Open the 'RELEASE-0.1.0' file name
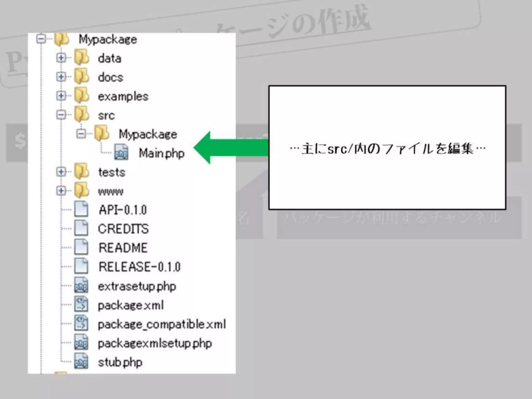Image resolution: width=532 pixels, height=399 pixels. (139, 267)
